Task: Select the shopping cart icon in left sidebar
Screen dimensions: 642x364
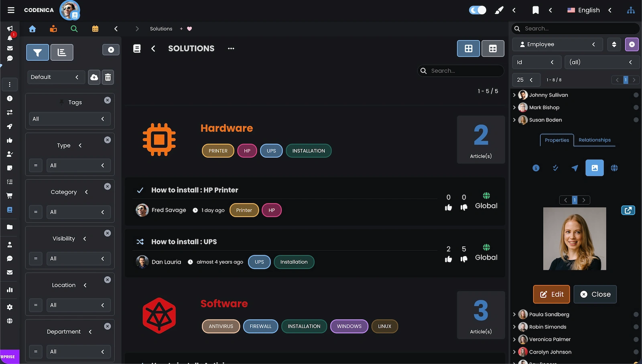Action: tap(10, 195)
